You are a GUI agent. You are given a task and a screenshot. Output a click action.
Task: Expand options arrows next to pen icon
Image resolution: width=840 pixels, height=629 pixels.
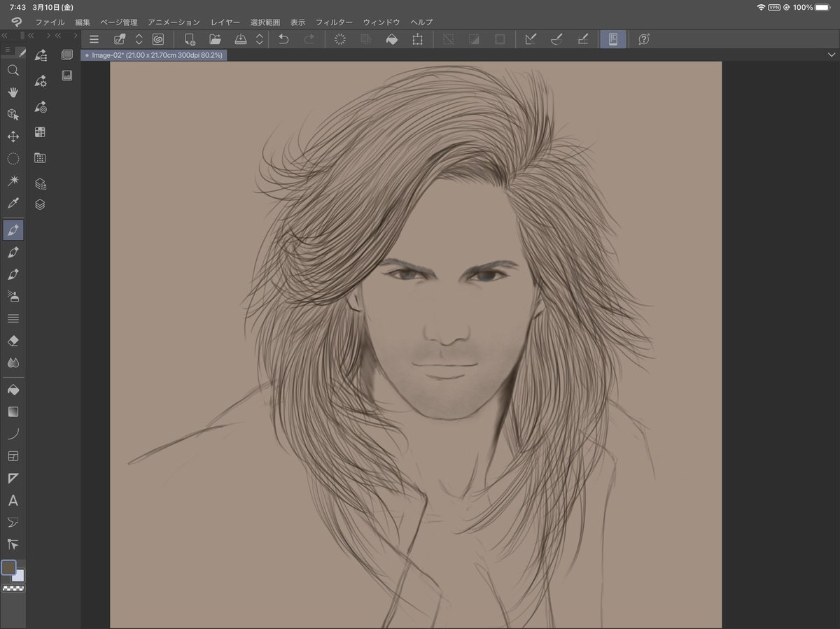139,39
